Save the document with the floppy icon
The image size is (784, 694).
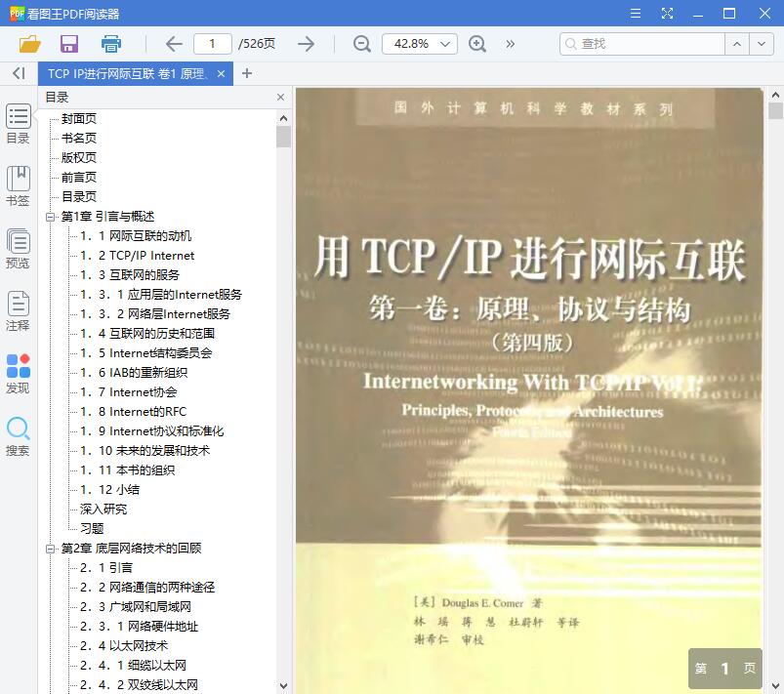[69, 44]
